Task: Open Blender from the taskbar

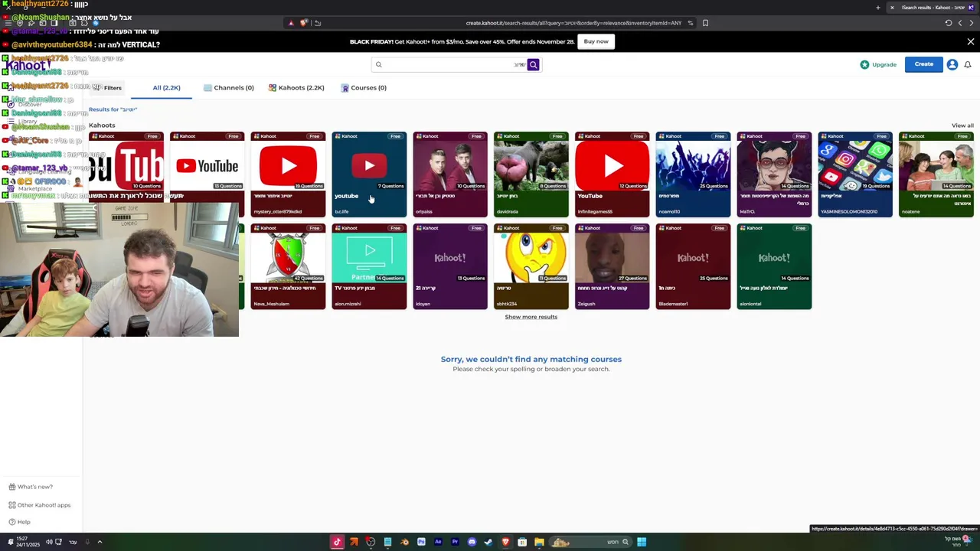Action: click(404, 542)
